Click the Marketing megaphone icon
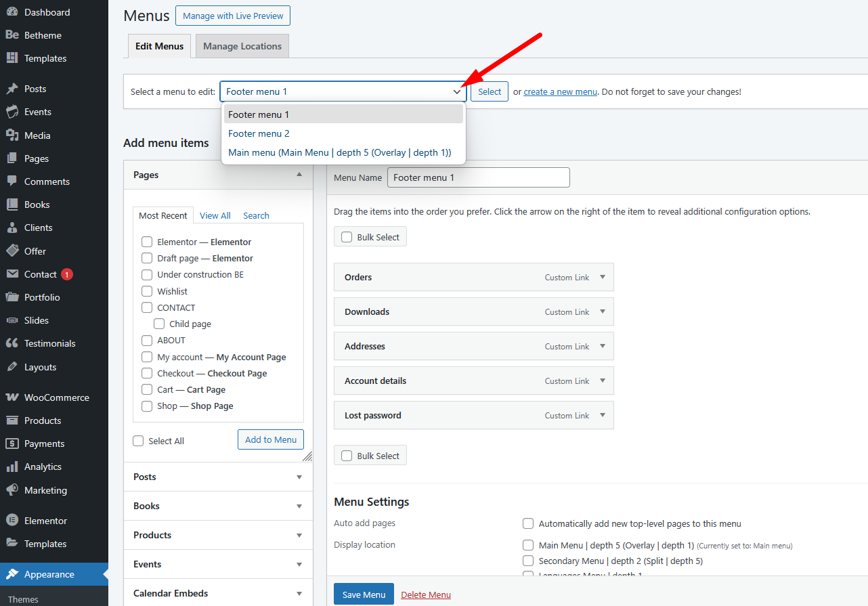Screen dimensions: 868x606 click(x=12, y=490)
